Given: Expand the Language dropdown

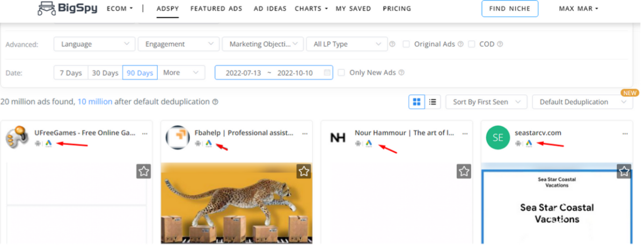Looking at the screenshot, I should pos(94,44).
